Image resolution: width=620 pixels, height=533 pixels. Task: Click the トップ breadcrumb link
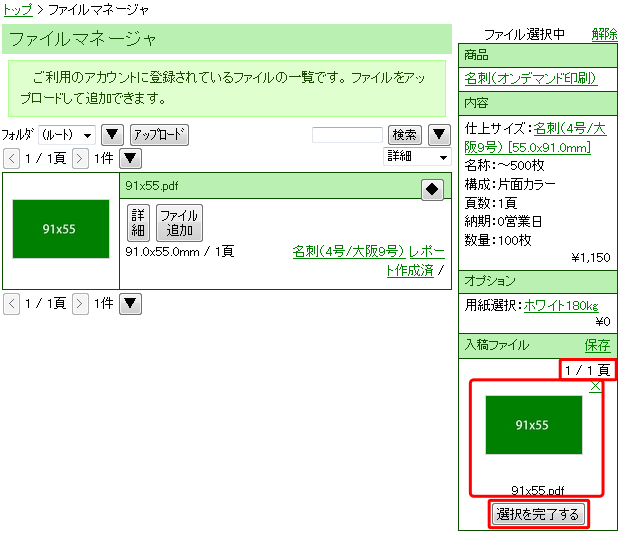17,9
